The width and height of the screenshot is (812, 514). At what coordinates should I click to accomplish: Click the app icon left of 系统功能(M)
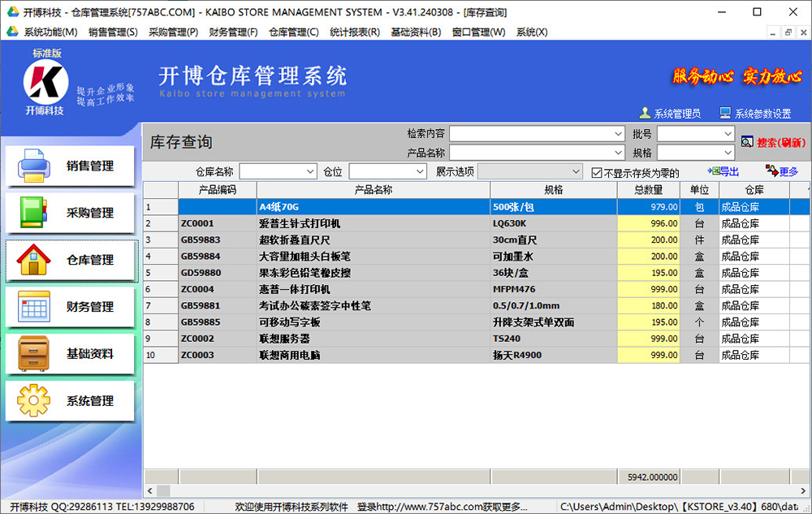click(12, 32)
